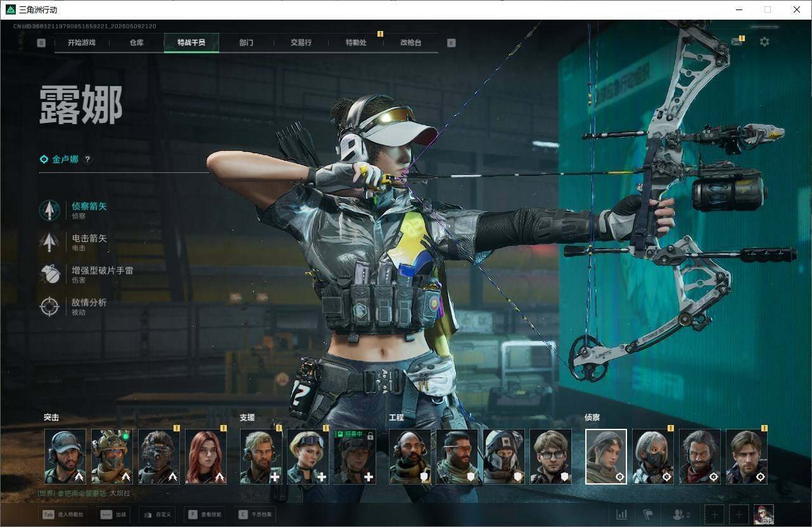Choose the 突击 operator with green-lit helmet

pyautogui.click(x=112, y=457)
